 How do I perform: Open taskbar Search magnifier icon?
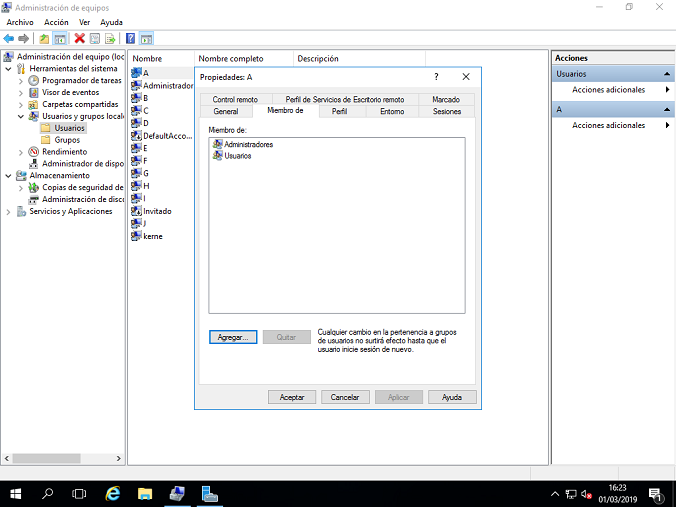click(x=47, y=494)
